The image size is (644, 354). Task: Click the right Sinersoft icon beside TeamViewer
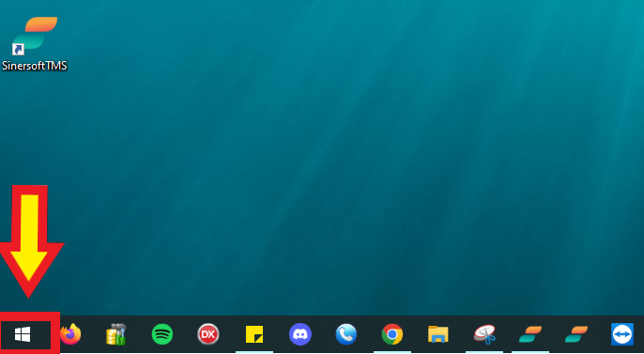tap(576, 334)
